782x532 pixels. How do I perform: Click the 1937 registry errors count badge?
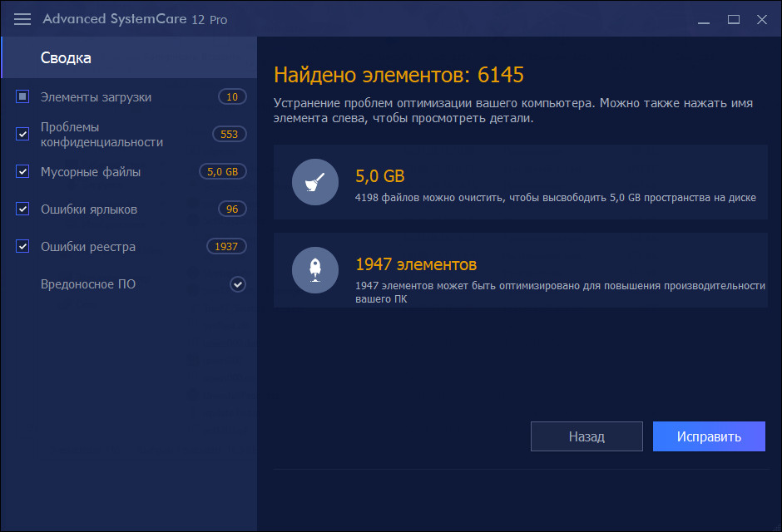[x=226, y=247]
